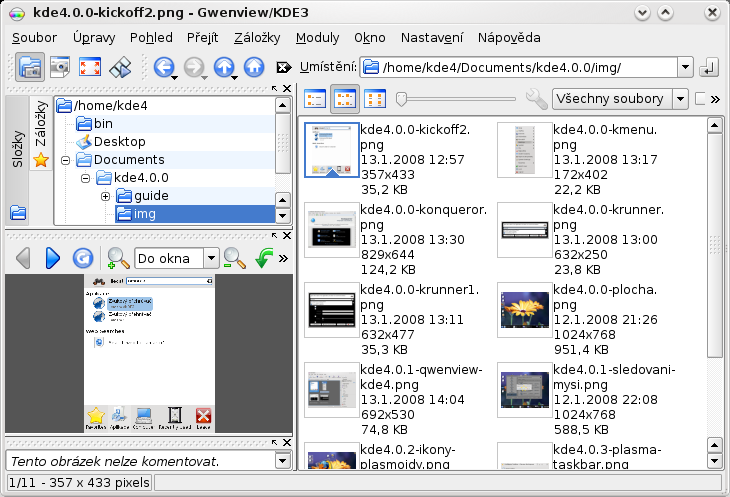
Task: Open location path dropdown arrow
Action: (685, 67)
